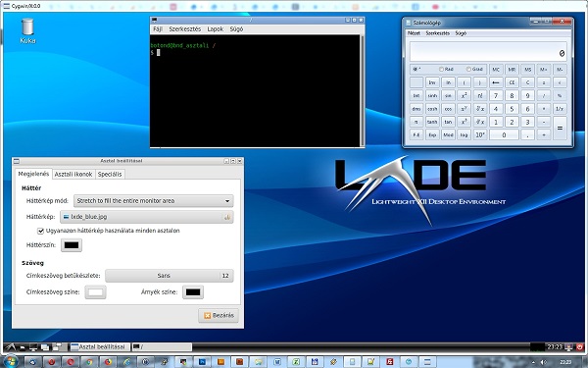Open the Háttérkép mód dropdown
The height and width of the screenshot is (368, 588).
coord(154,201)
